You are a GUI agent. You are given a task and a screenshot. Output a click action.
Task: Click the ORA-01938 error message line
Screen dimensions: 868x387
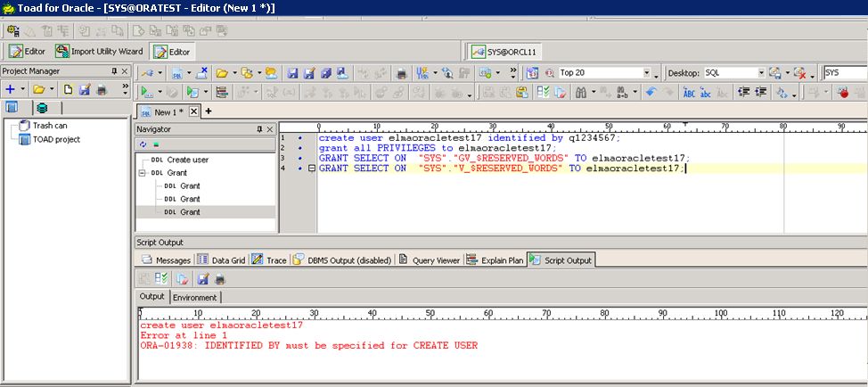[x=309, y=345]
